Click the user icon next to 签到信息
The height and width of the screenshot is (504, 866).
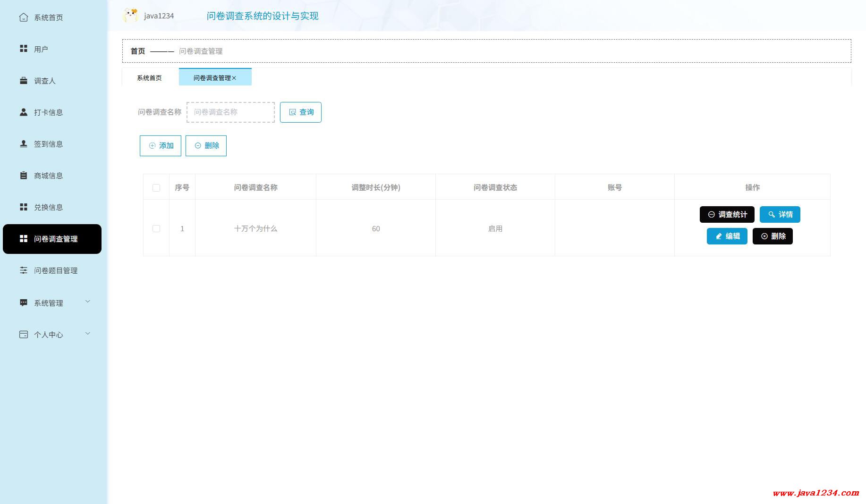24,143
